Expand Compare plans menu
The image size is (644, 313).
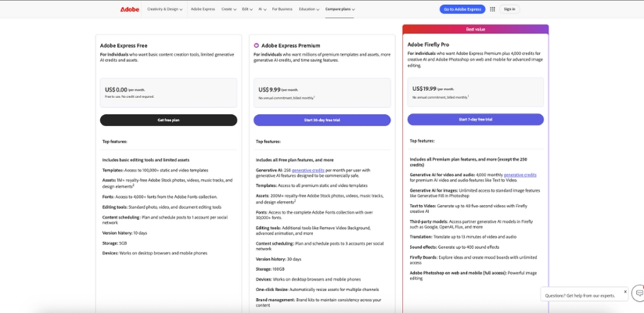tap(340, 9)
